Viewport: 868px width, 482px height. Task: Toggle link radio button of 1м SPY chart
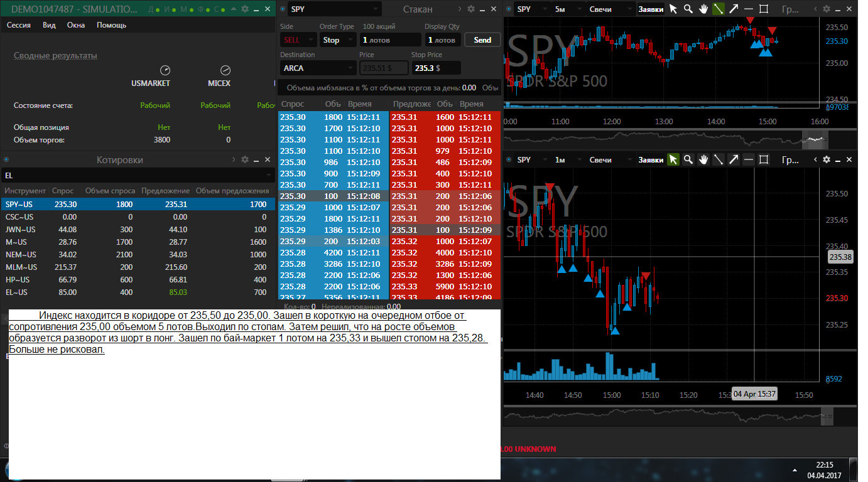click(509, 160)
